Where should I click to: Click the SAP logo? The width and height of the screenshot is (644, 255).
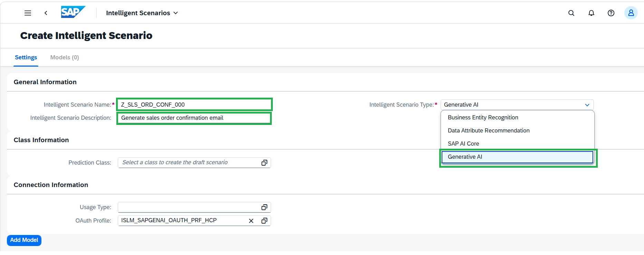pyautogui.click(x=73, y=12)
